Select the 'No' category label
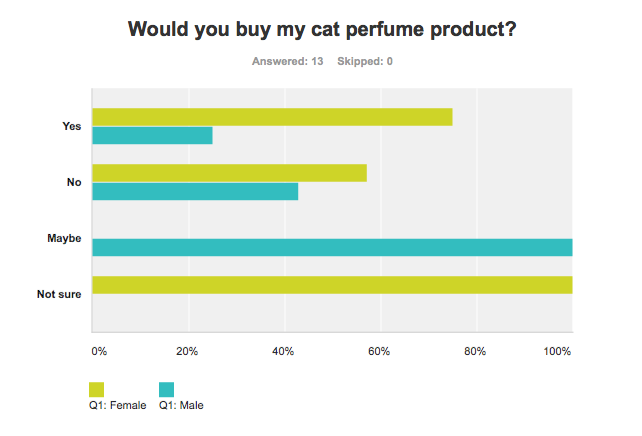 tap(73, 182)
